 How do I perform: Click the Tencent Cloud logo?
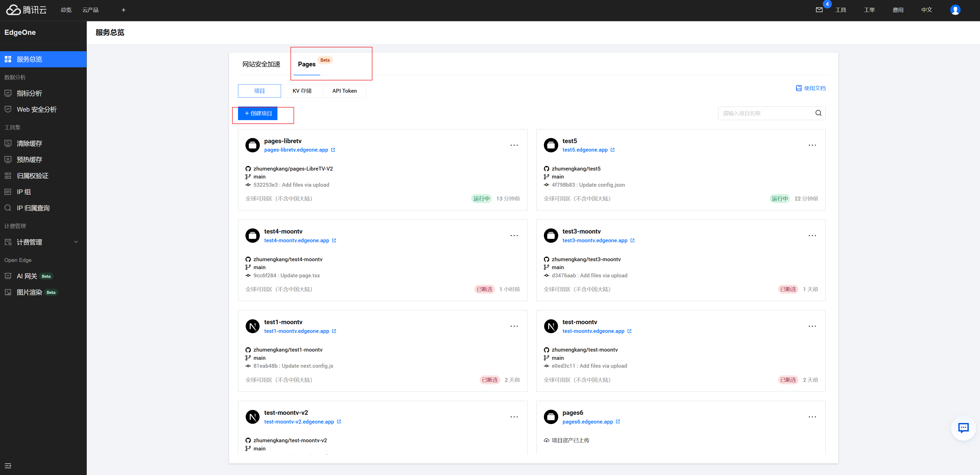coord(26,10)
